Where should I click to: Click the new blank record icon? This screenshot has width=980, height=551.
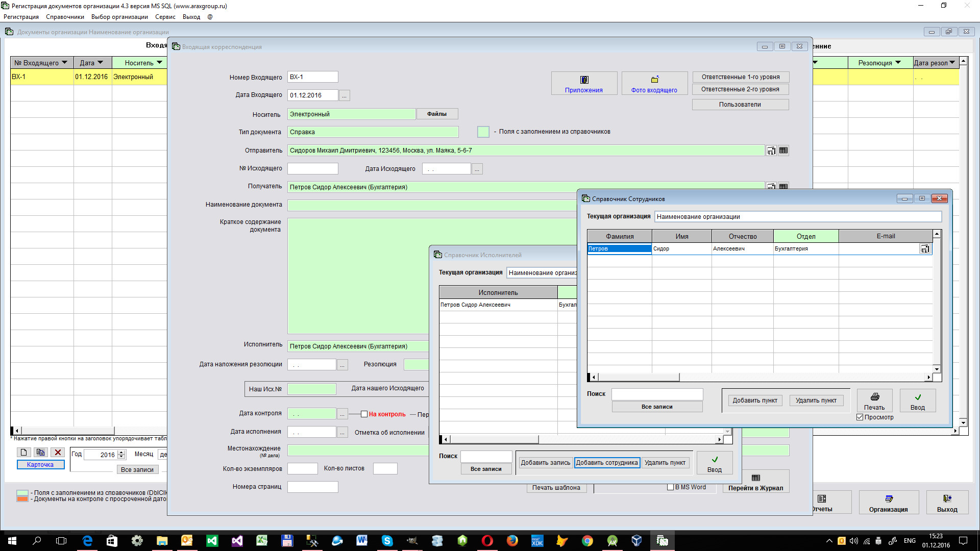pyautogui.click(x=23, y=452)
